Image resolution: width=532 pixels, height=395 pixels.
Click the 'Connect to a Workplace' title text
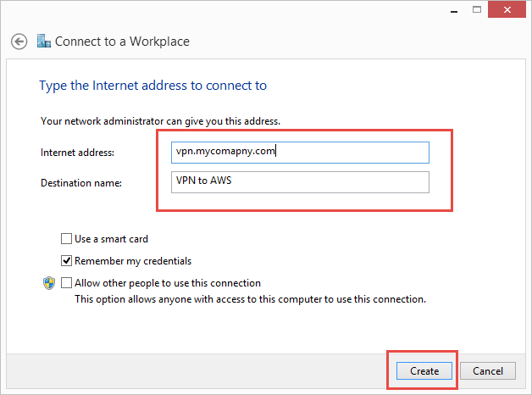click(122, 41)
